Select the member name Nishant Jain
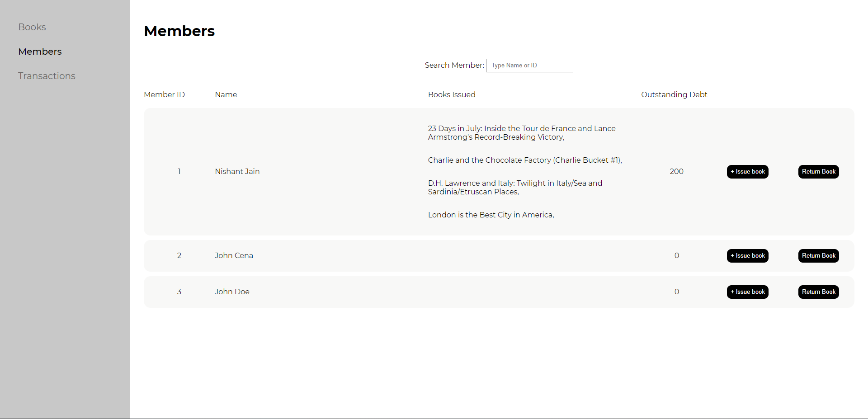Screen dimensions: 868x419 pos(237,171)
